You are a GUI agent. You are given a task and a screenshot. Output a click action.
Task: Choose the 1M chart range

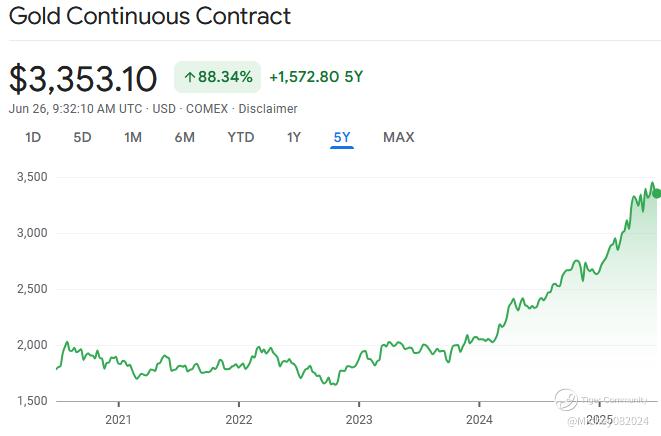pyautogui.click(x=133, y=137)
